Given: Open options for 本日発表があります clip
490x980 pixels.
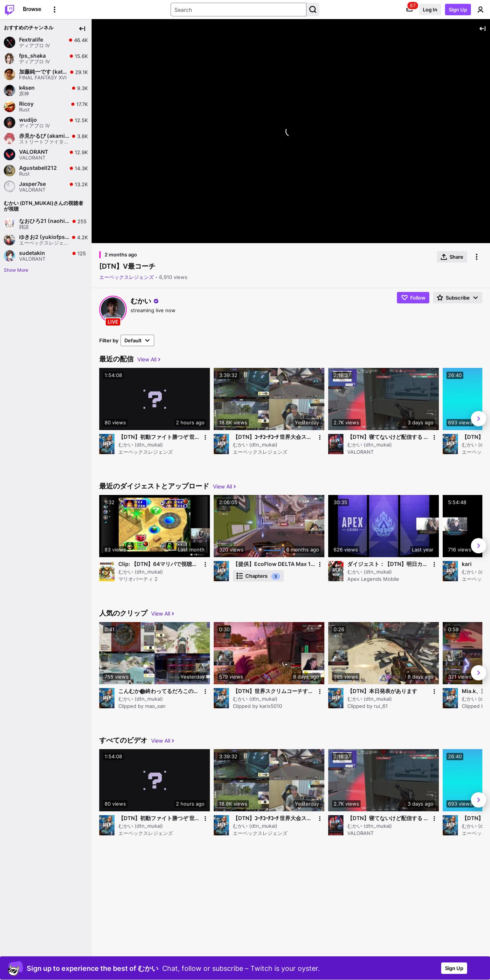Looking at the screenshot, I should point(434,691).
